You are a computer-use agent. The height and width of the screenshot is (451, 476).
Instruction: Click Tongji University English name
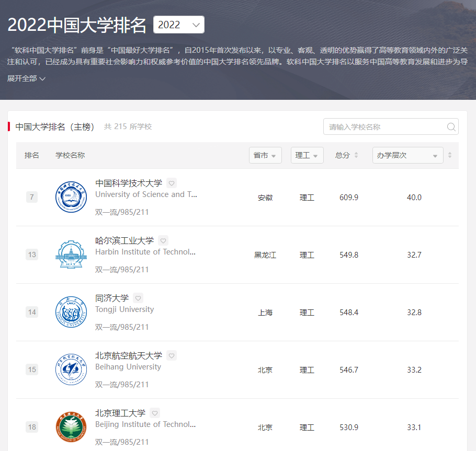[x=124, y=309]
